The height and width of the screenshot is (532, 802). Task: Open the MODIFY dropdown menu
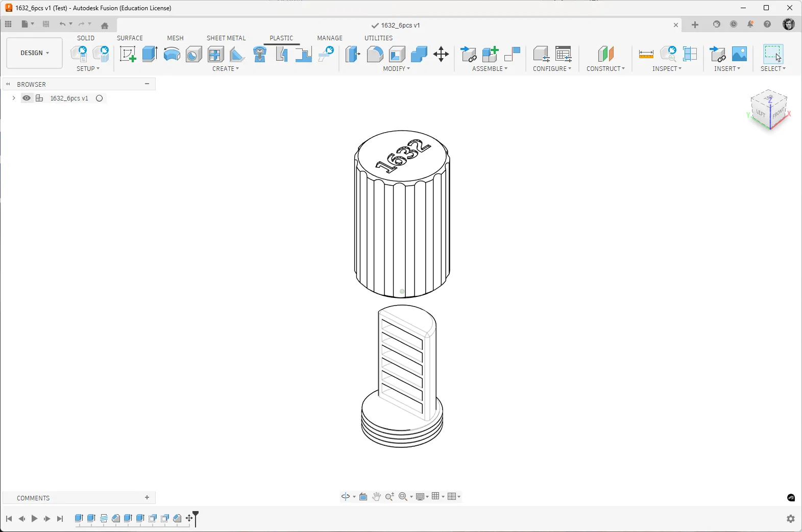pos(397,69)
